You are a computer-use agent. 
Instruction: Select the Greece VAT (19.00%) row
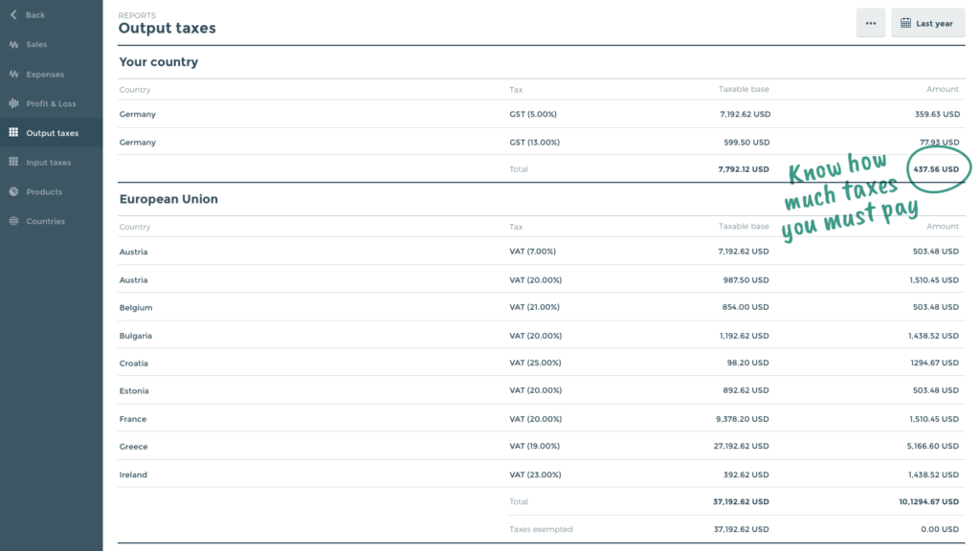pyautogui.click(x=534, y=447)
